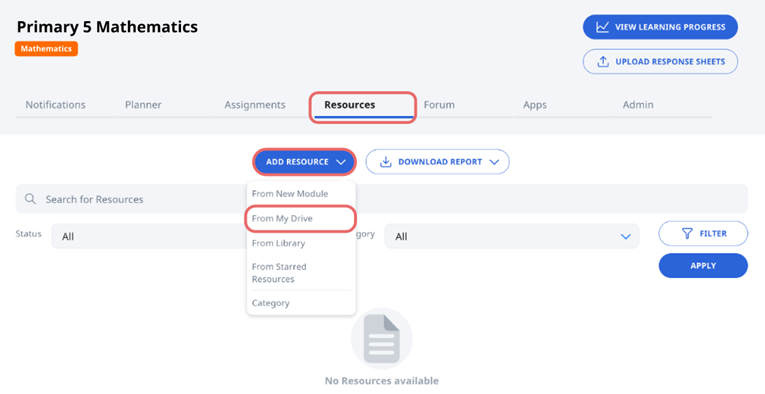765x394 pixels.
Task: Click the chart icon in View Learning Progress
Action: (x=603, y=27)
